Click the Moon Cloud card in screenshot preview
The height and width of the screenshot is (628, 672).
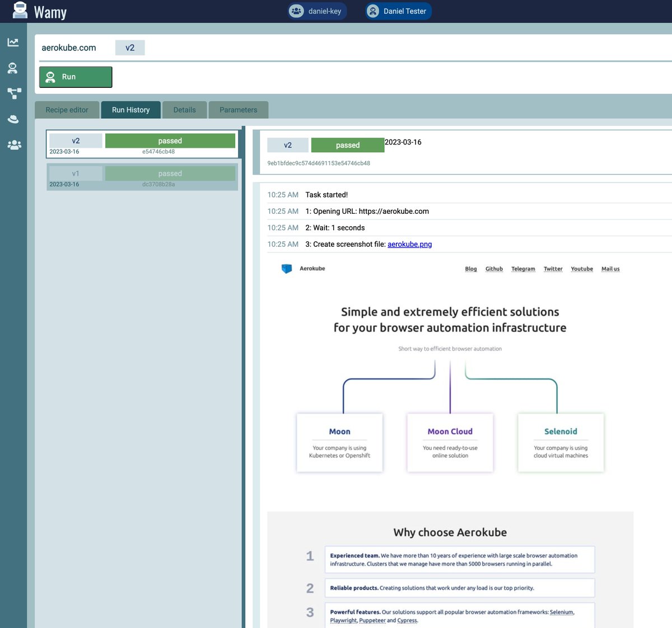point(450,443)
